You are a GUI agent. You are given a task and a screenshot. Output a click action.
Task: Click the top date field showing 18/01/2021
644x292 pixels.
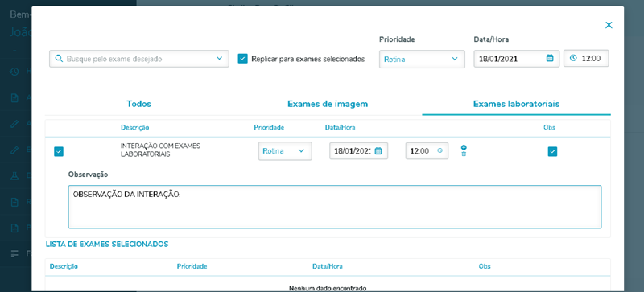click(517, 59)
